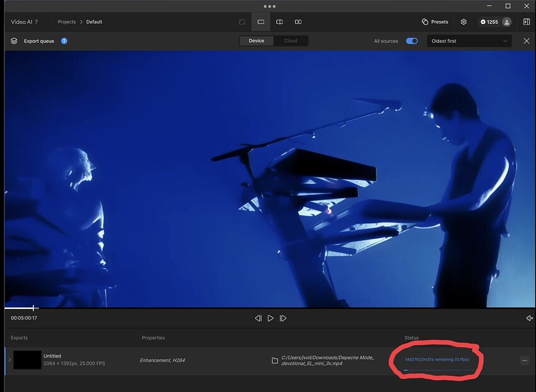
Task: Open the Oldest first sort dropdown
Action: tap(469, 41)
